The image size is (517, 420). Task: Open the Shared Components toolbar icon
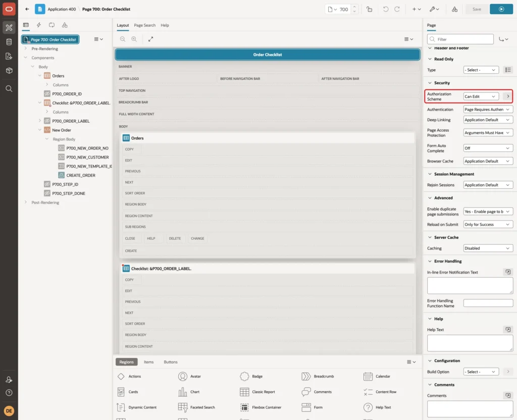(455, 9)
